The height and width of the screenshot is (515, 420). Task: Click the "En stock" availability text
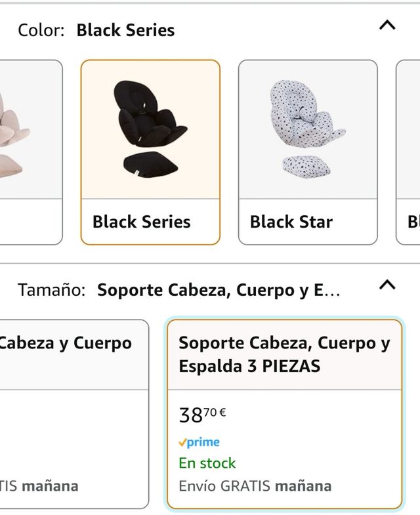pyautogui.click(x=207, y=463)
